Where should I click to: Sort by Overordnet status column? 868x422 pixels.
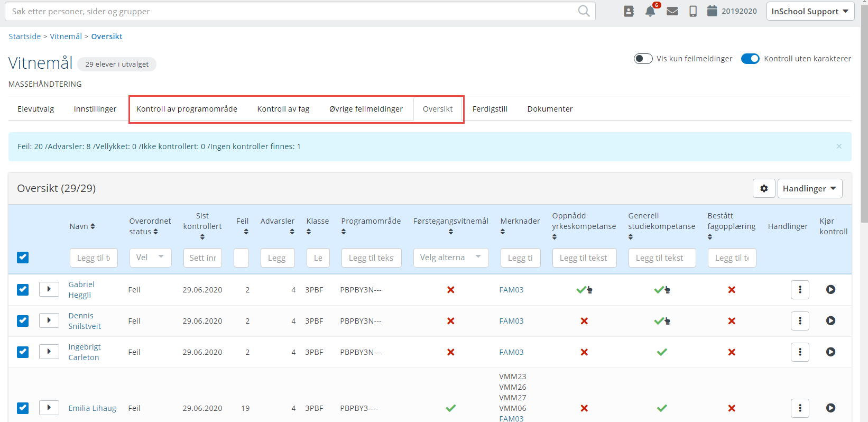(155, 232)
